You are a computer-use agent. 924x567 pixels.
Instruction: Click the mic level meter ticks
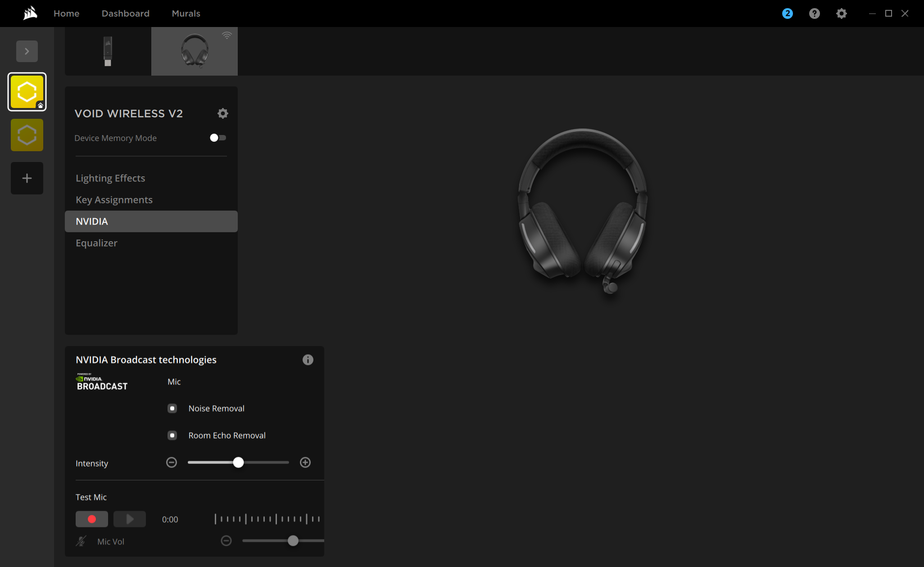click(x=267, y=519)
